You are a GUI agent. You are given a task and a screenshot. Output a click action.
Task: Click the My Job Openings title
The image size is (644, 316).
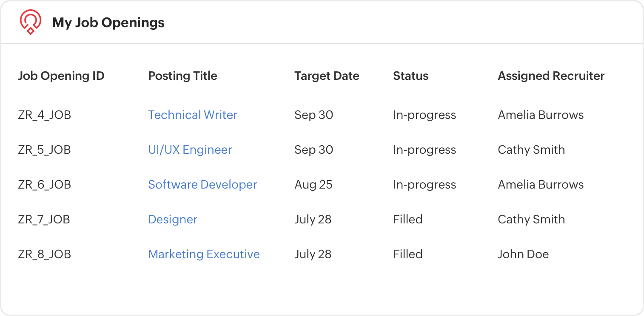coord(108,23)
